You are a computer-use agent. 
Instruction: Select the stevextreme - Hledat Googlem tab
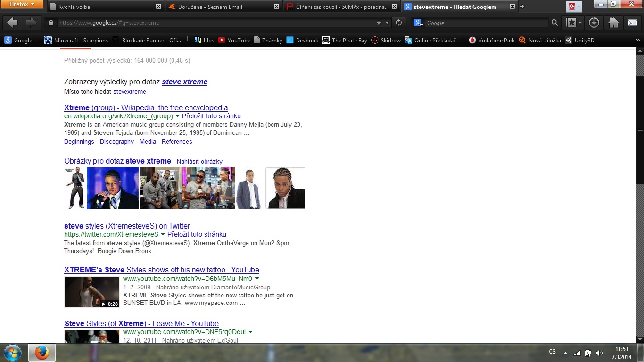459,7
